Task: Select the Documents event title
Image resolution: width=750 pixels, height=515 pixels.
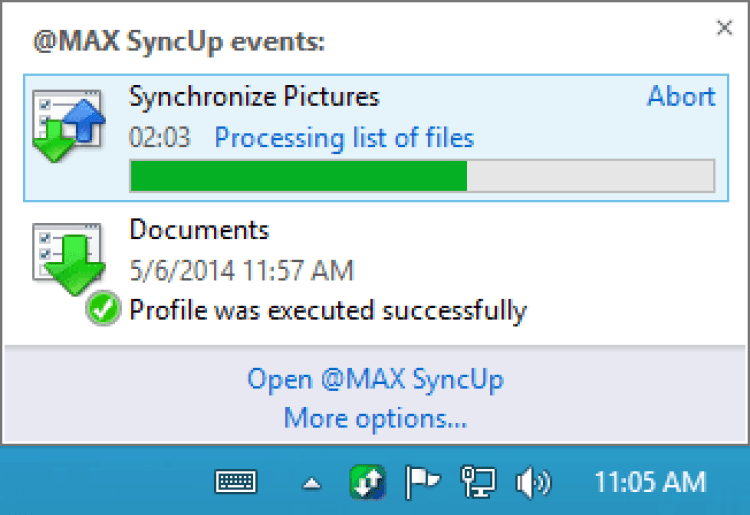Action: coord(199,229)
